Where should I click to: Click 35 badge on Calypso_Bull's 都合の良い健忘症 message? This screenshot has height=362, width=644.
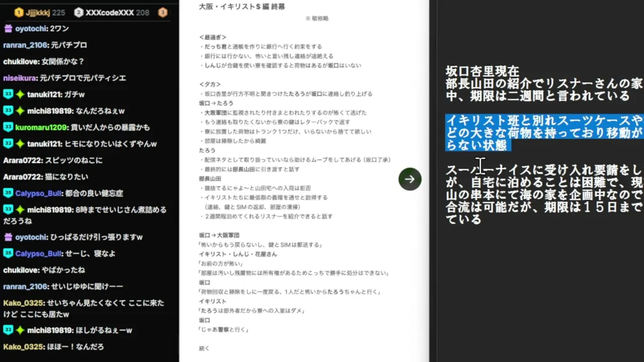pos(8,193)
